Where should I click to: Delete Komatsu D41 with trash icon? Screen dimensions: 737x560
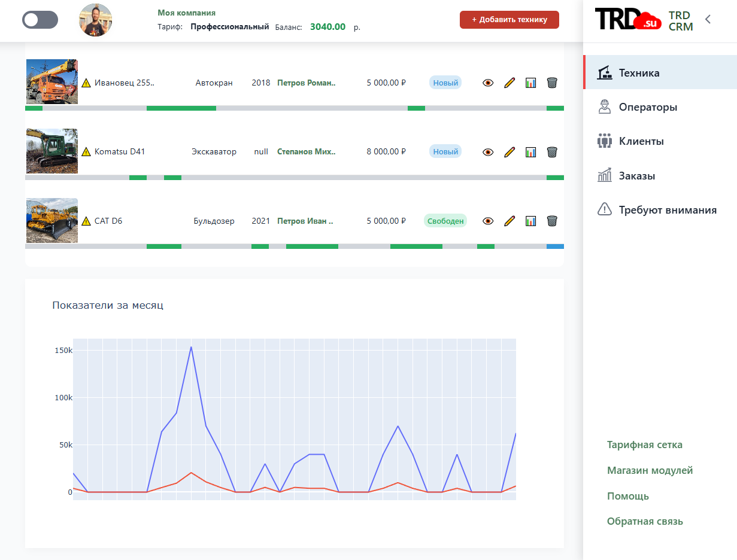tap(552, 152)
